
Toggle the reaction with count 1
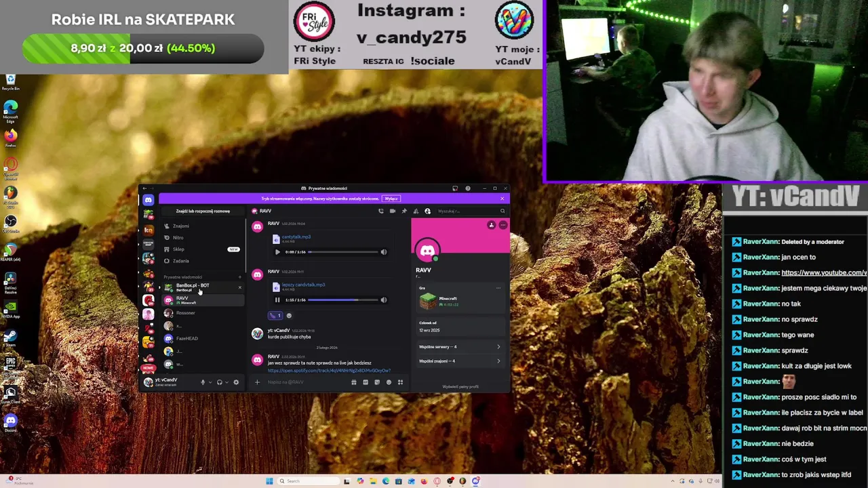[275, 316]
